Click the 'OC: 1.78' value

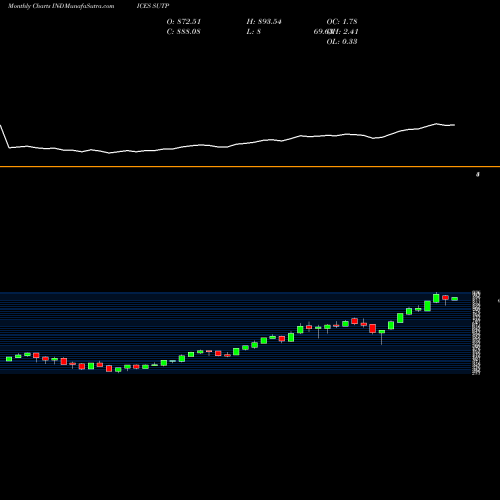pyautogui.click(x=342, y=22)
